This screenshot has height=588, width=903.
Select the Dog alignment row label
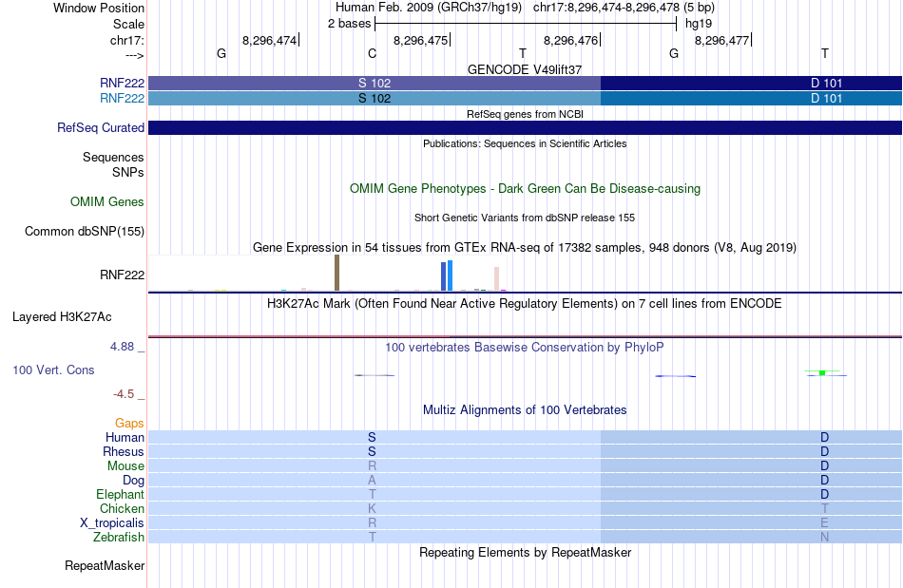point(133,480)
